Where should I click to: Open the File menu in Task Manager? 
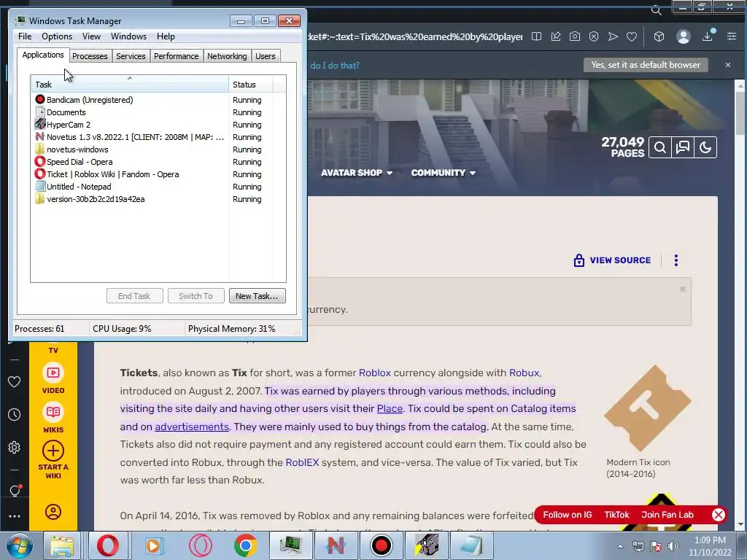click(x=25, y=36)
